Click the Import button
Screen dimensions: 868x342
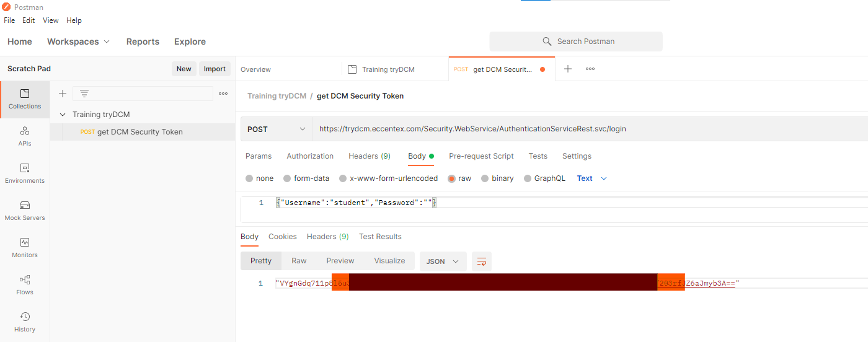(x=215, y=69)
